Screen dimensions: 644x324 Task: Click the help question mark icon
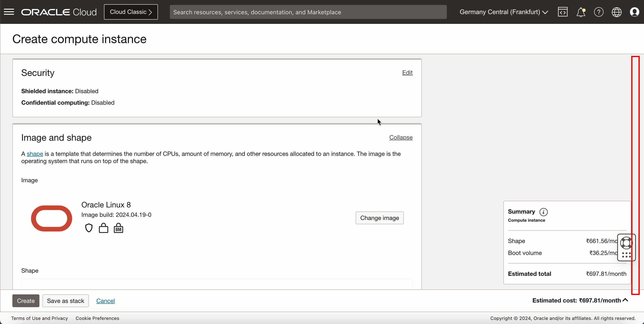599,12
